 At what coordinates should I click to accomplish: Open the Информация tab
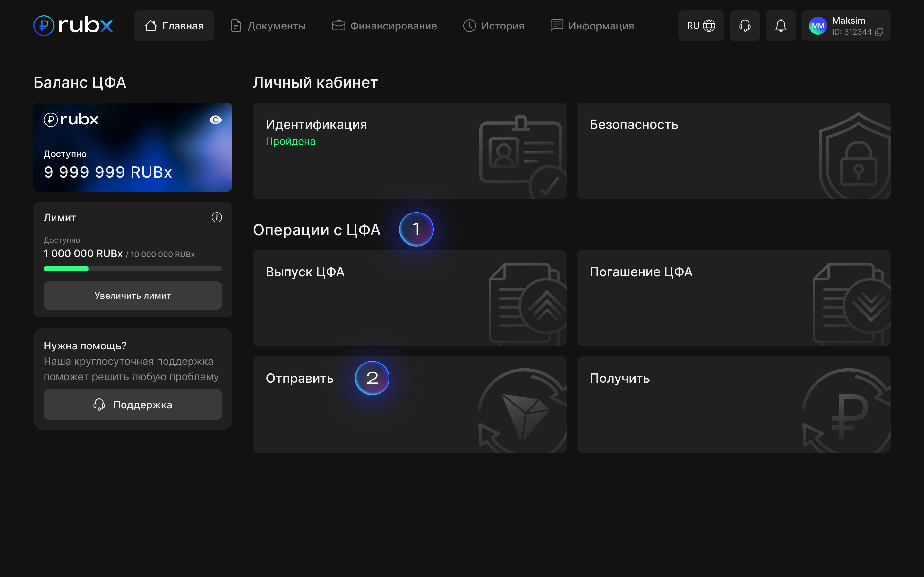(592, 26)
